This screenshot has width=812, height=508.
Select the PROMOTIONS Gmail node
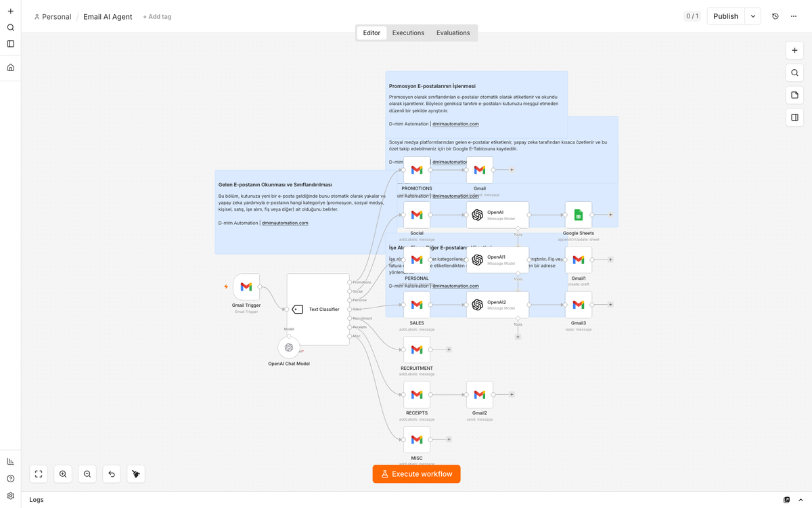pyautogui.click(x=417, y=170)
